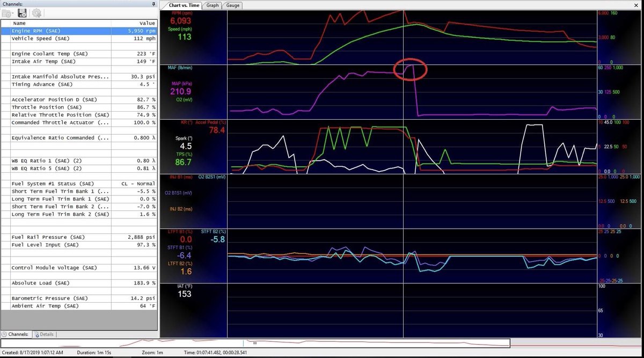Select the Intake Air Temp (SAE) row

[79, 62]
